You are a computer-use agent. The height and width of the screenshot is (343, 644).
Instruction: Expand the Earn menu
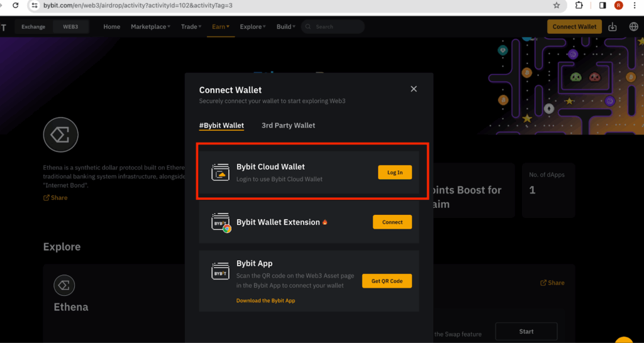tap(221, 26)
